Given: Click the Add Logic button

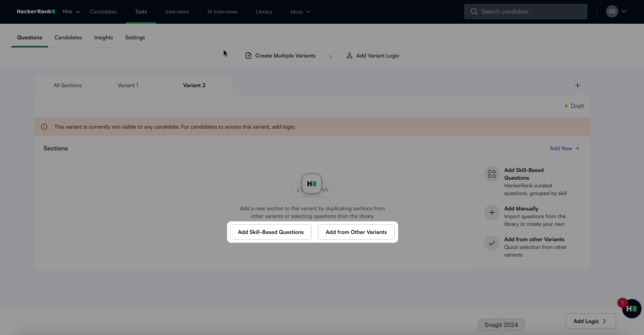Looking at the screenshot, I should pyautogui.click(x=590, y=321).
